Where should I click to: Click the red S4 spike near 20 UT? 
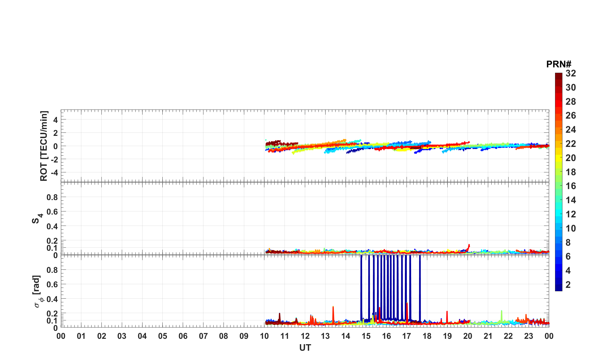469,246
